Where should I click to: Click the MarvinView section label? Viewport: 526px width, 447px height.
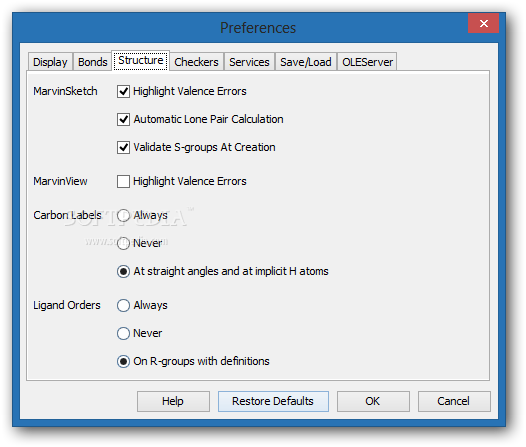60,181
